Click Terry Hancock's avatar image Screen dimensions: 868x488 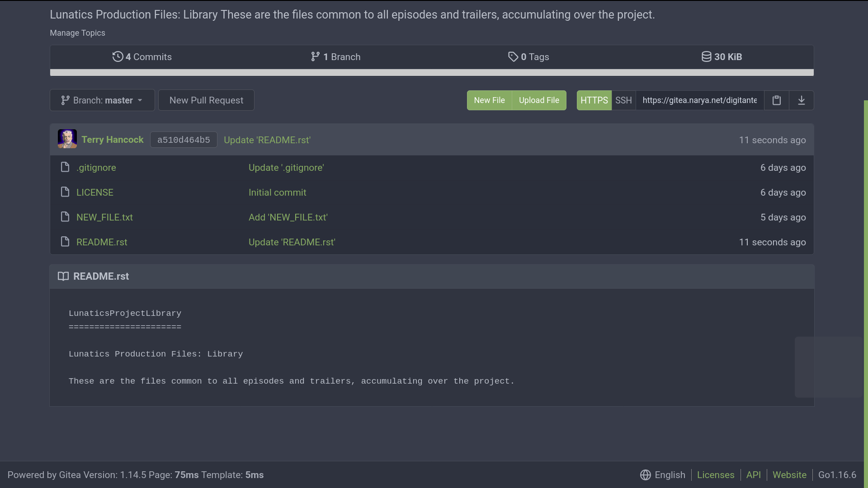pos(67,139)
